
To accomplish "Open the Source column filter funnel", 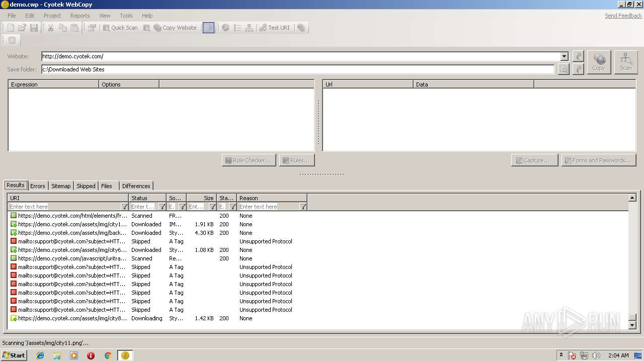I will (182, 207).
